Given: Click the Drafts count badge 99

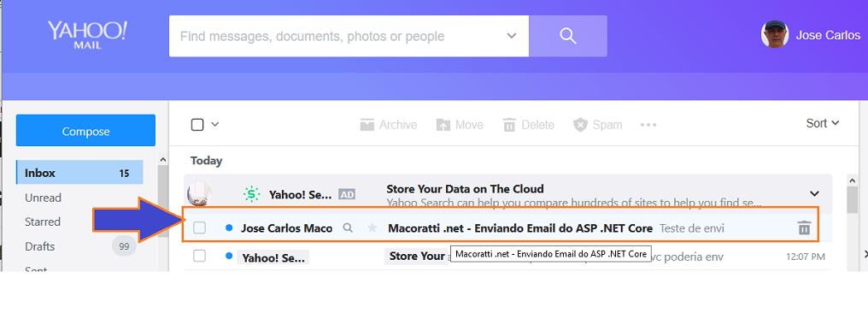Looking at the screenshot, I should click(124, 246).
